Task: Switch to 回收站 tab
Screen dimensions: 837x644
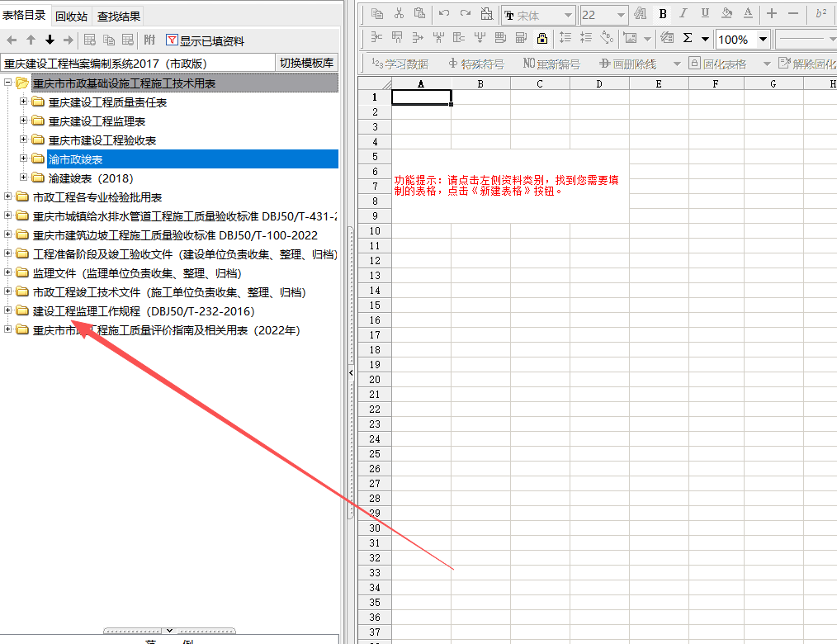Action: click(72, 17)
